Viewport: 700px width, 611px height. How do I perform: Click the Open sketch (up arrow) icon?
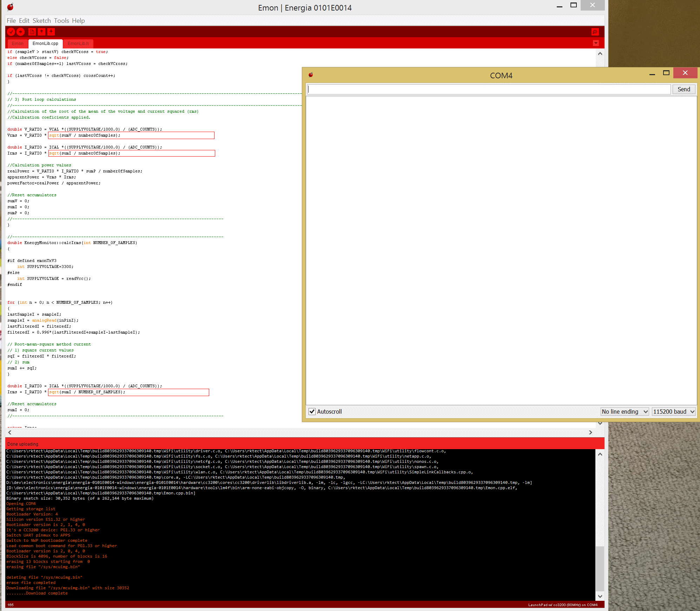coord(41,32)
